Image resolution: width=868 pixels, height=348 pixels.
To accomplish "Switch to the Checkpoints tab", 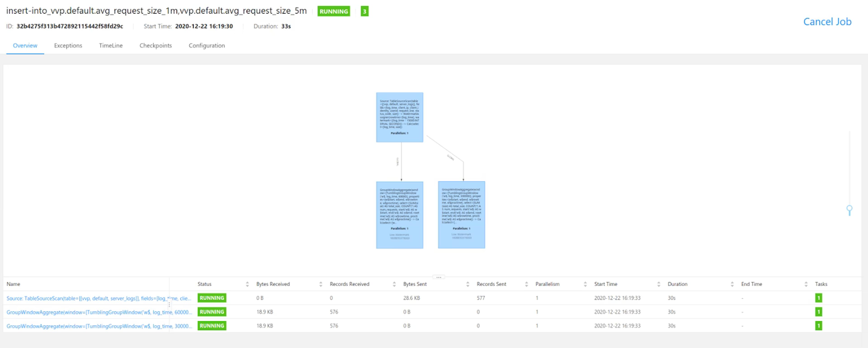I will 156,45.
